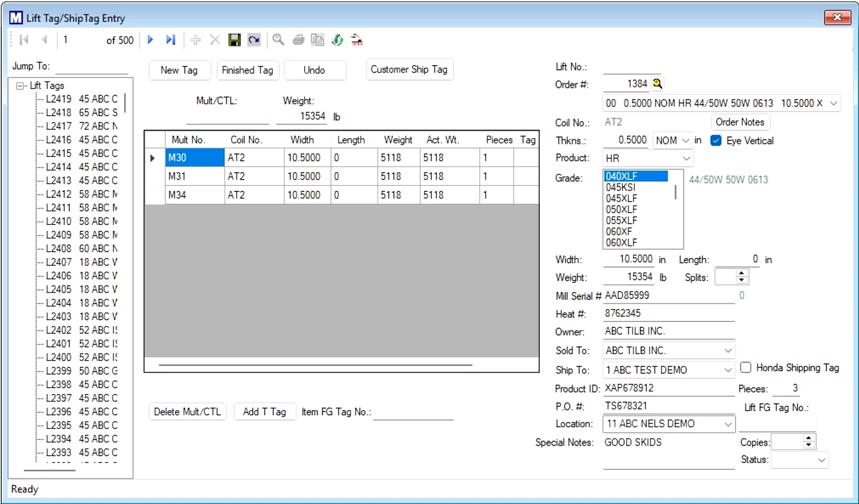Select grade 050XLF in the list
This screenshot has width=859, height=504.
pyautogui.click(x=621, y=210)
